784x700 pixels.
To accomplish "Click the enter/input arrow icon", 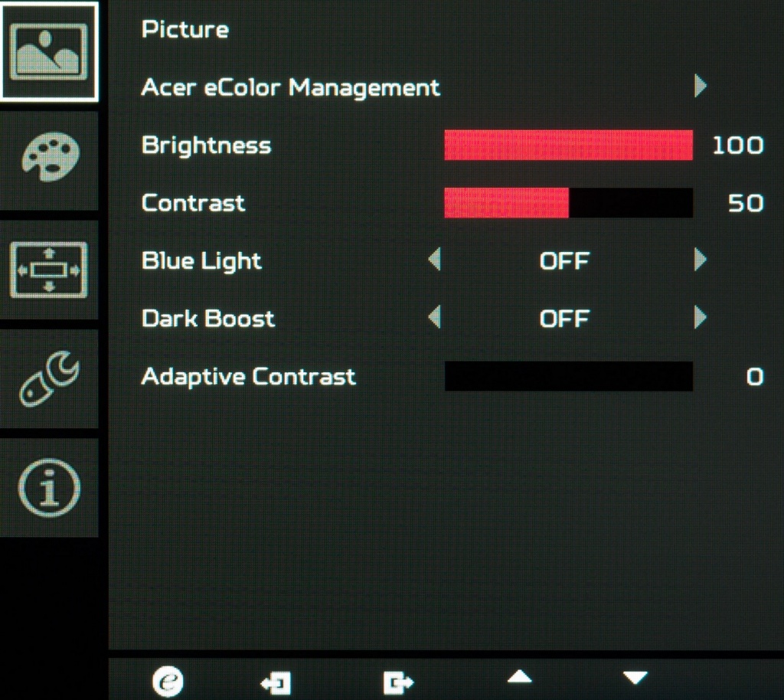I will [276, 682].
